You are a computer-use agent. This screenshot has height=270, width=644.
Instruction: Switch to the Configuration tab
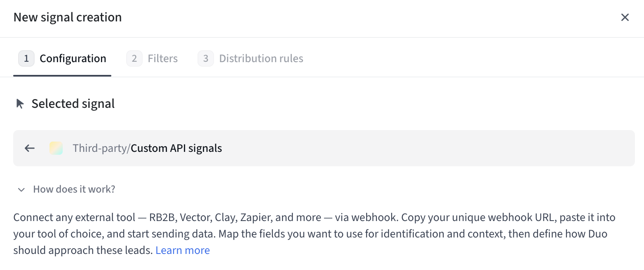73,59
